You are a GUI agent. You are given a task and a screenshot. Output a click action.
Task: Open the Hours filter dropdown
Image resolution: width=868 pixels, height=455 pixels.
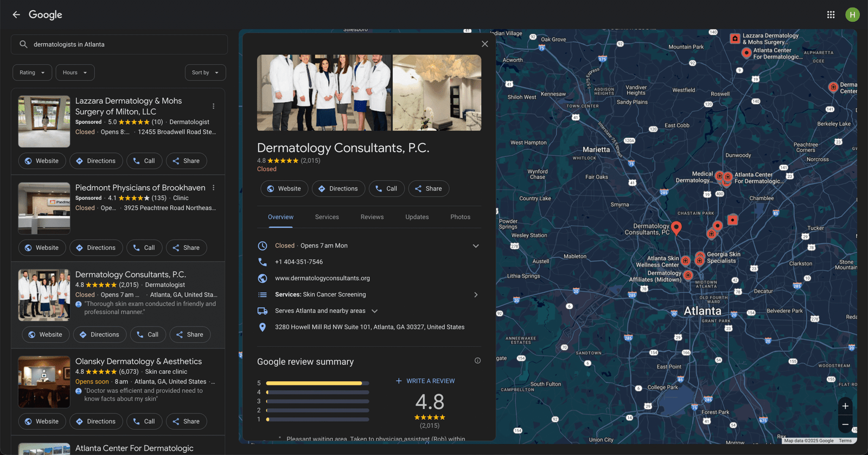[75, 73]
